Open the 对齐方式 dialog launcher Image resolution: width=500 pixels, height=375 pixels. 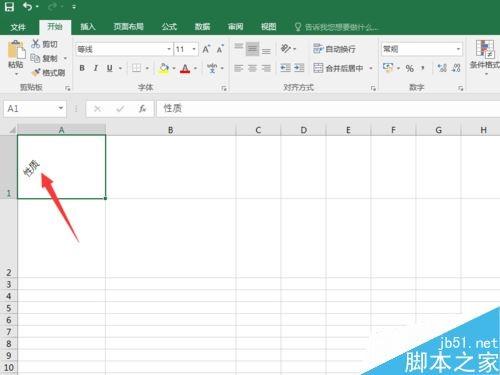pos(373,88)
